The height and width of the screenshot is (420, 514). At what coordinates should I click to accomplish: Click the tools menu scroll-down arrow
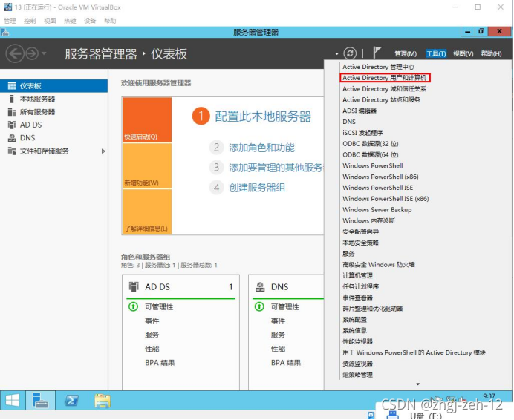coord(418,384)
